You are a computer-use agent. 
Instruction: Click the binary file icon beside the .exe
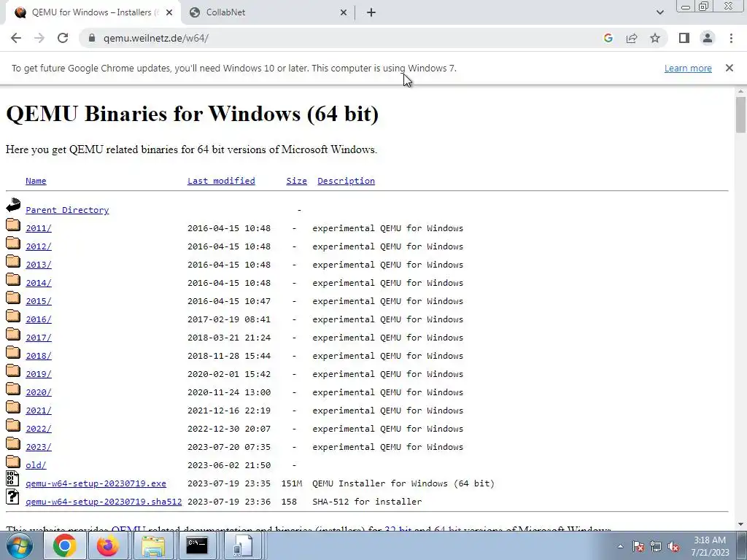[12, 478]
